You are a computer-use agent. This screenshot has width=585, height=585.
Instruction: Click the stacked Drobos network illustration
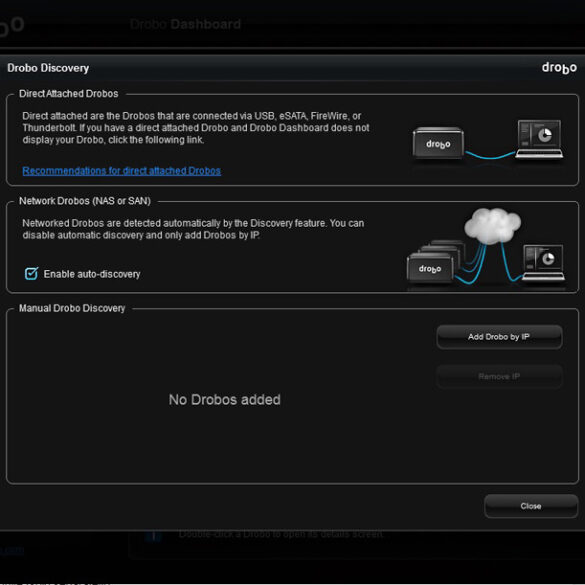coord(436,262)
